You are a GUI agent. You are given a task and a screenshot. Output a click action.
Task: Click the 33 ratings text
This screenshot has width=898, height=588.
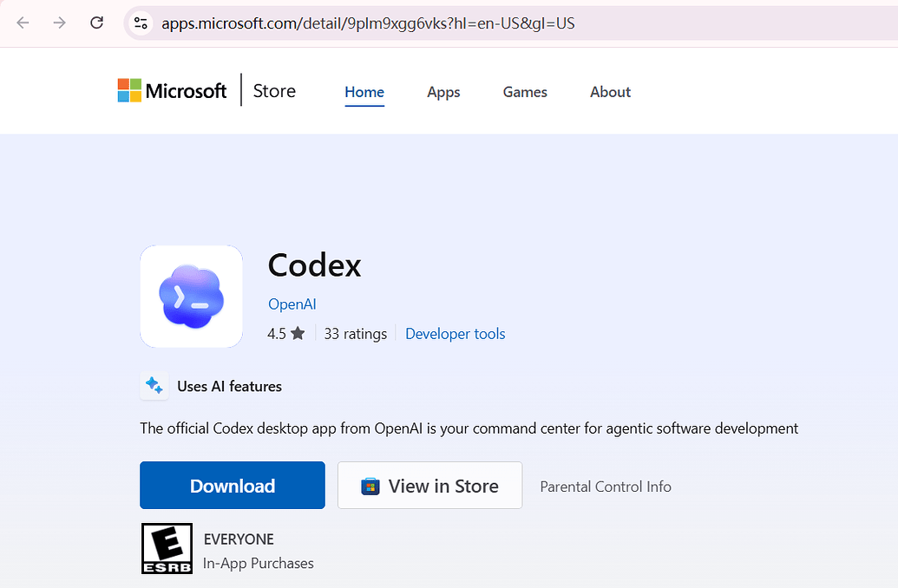[x=356, y=334]
